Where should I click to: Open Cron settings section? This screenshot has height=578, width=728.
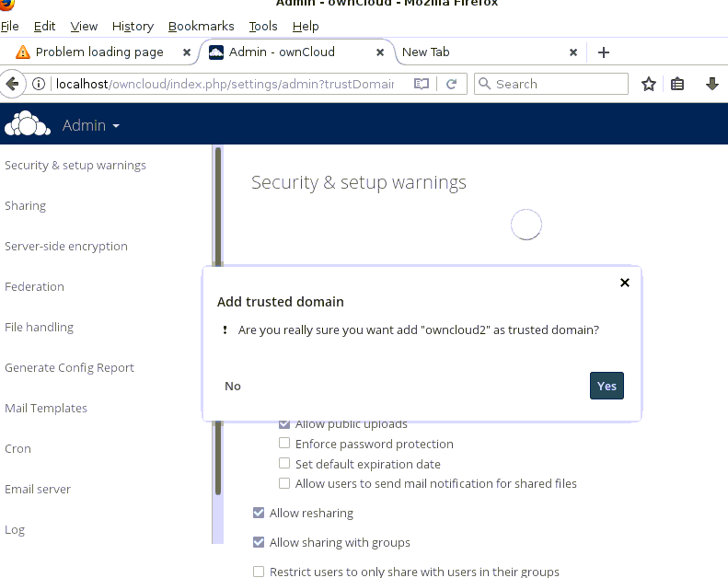pos(17,448)
